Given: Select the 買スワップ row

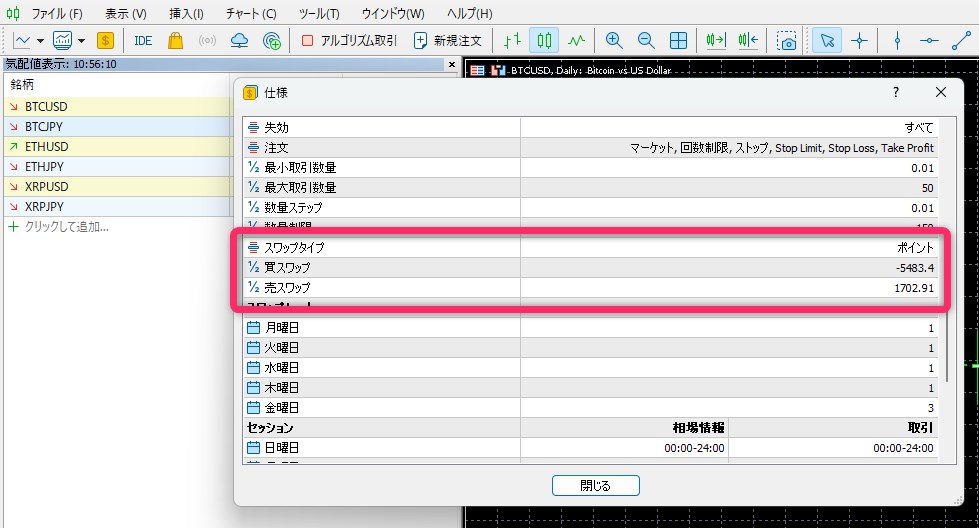Looking at the screenshot, I should [591, 268].
